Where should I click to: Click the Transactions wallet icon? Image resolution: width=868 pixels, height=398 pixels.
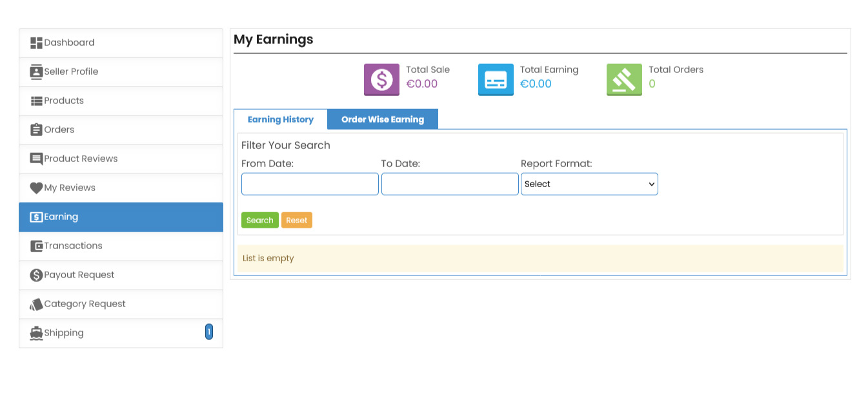click(36, 246)
